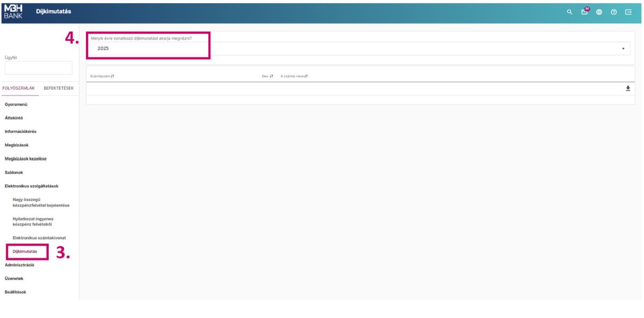Sort by Számlaszám column arrows
The height and width of the screenshot is (318, 644).
pyautogui.click(x=112, y=76)
